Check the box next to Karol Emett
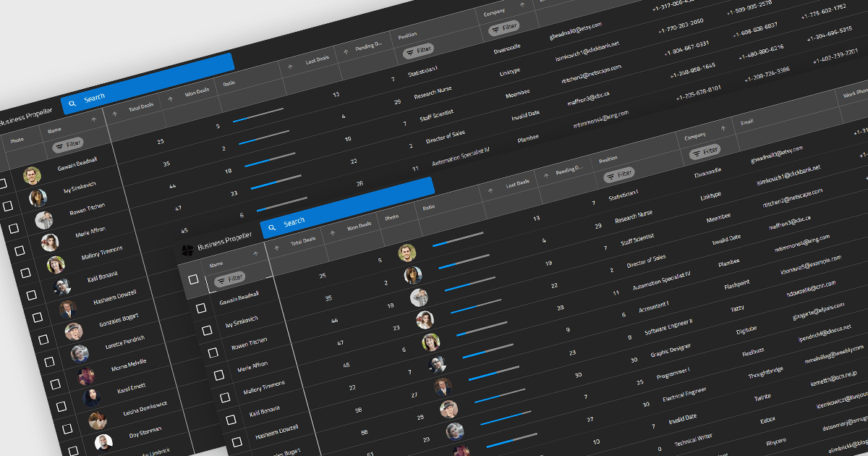868x456 pixels. point(61,406)
